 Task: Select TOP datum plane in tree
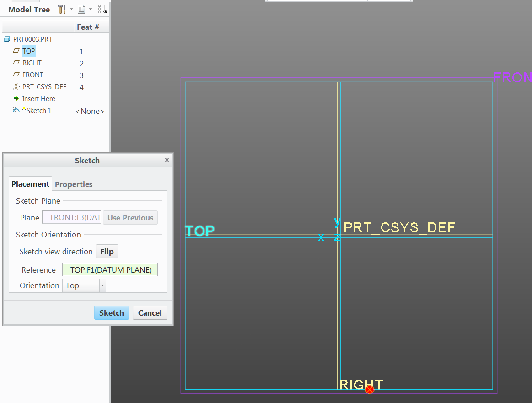tap(28, 51)
